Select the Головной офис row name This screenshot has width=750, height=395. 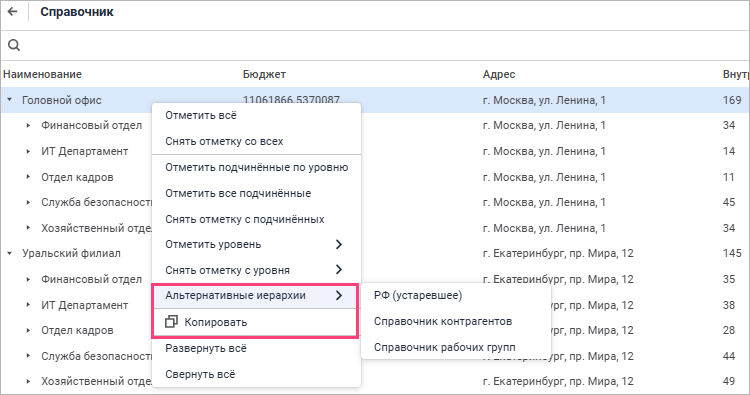click(62, 100)
